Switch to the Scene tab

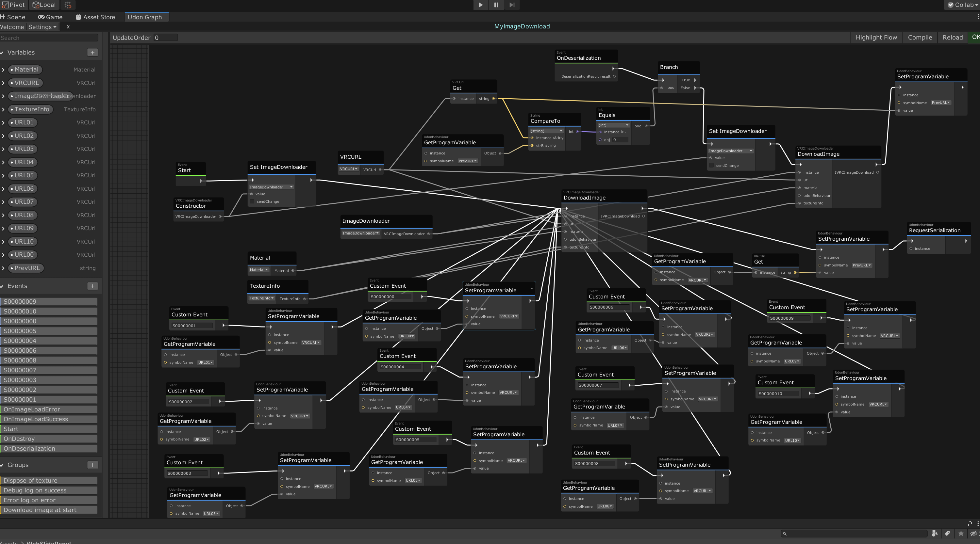coord(14,17)
